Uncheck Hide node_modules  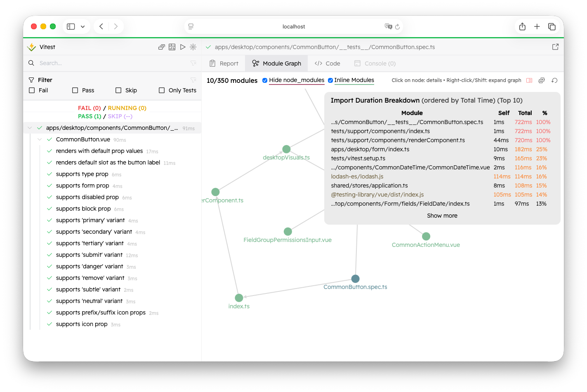click(x=265, y=80)
